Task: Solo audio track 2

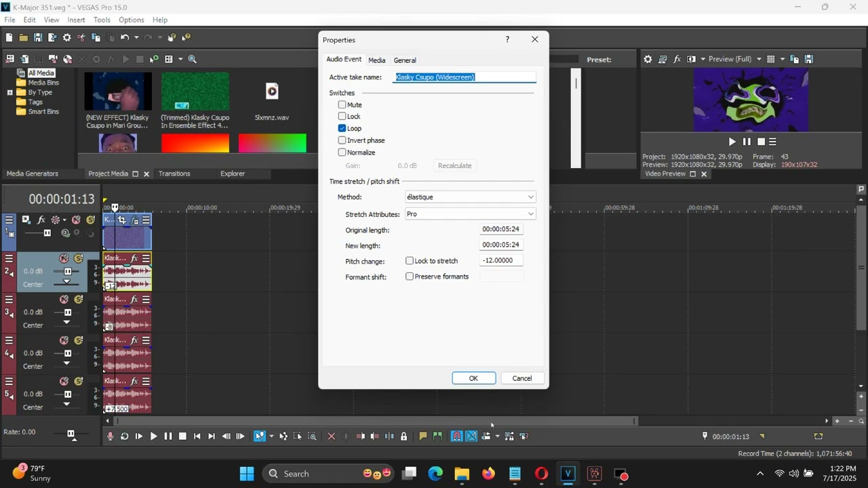Action: (78, 258)
